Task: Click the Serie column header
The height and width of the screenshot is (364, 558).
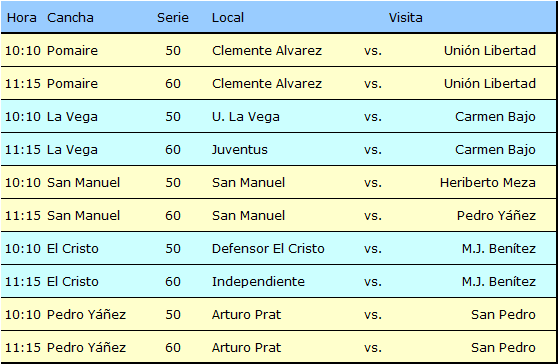Action: pyautogui.click(x=173, y=17)
